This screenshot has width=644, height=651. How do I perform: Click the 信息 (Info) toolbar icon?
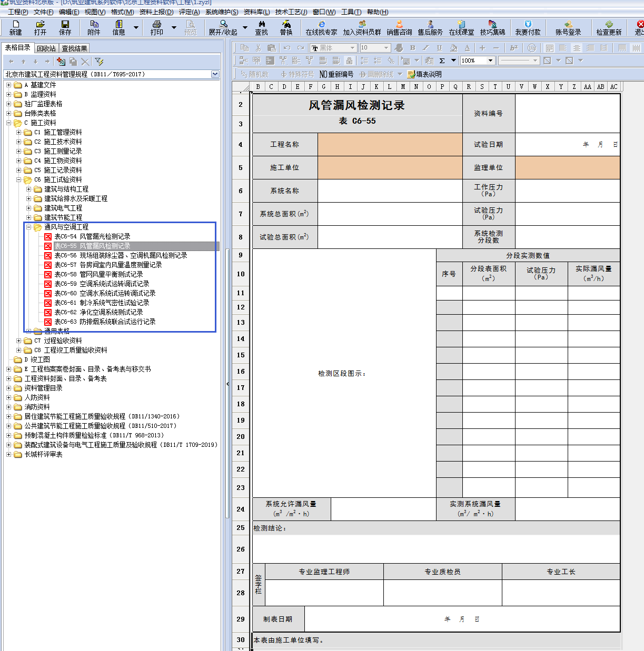[x=119, y=27]
